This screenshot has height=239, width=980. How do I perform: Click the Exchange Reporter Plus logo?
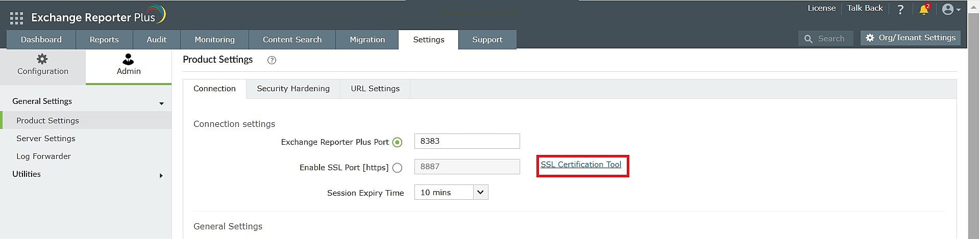(99, 15)
